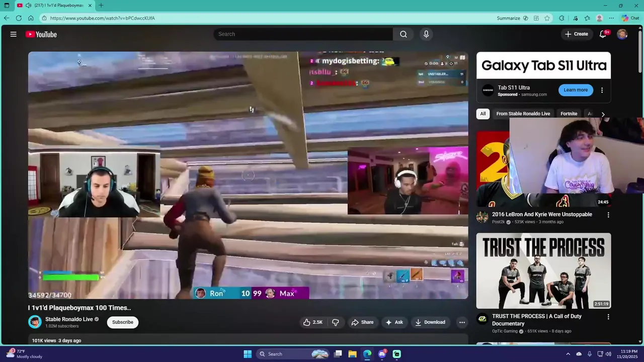Click the Share button
This screenshot has width=644, height=362.
click(363, 322)
